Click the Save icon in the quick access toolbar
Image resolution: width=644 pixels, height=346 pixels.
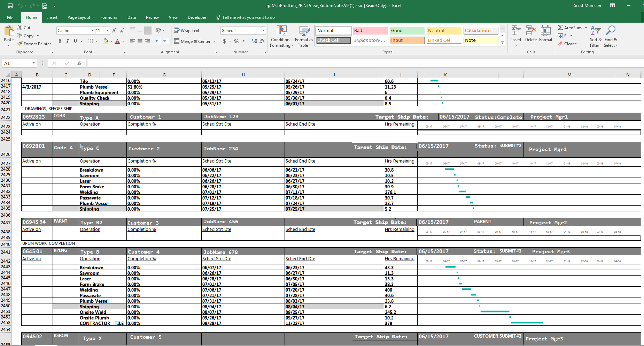(x=10, y=6)
